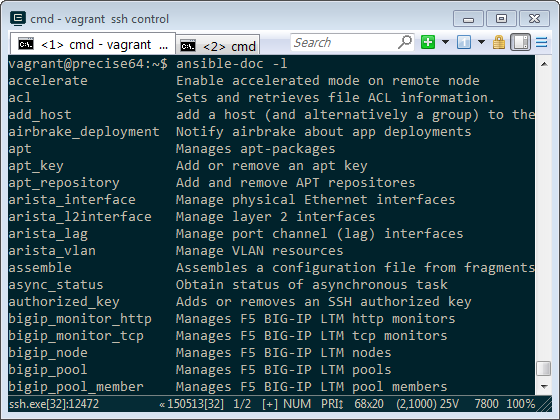Expand dropdown arrow beside active consoles icon
Viewport: 560px width, 420px height.
(481, 42)
